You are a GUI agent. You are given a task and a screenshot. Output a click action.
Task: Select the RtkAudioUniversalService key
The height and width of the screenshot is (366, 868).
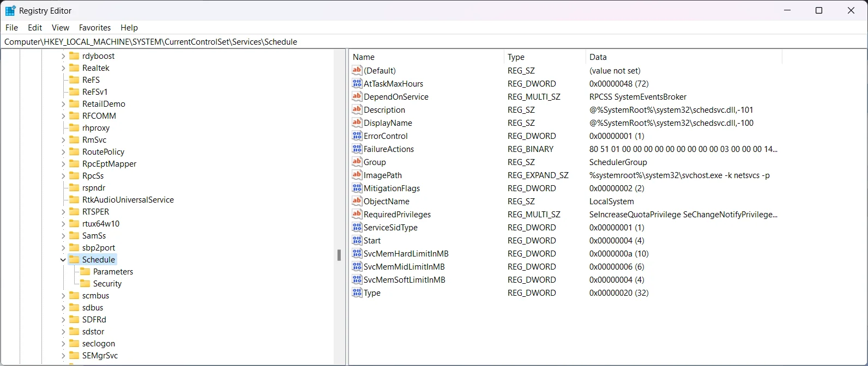pos(128,200)
